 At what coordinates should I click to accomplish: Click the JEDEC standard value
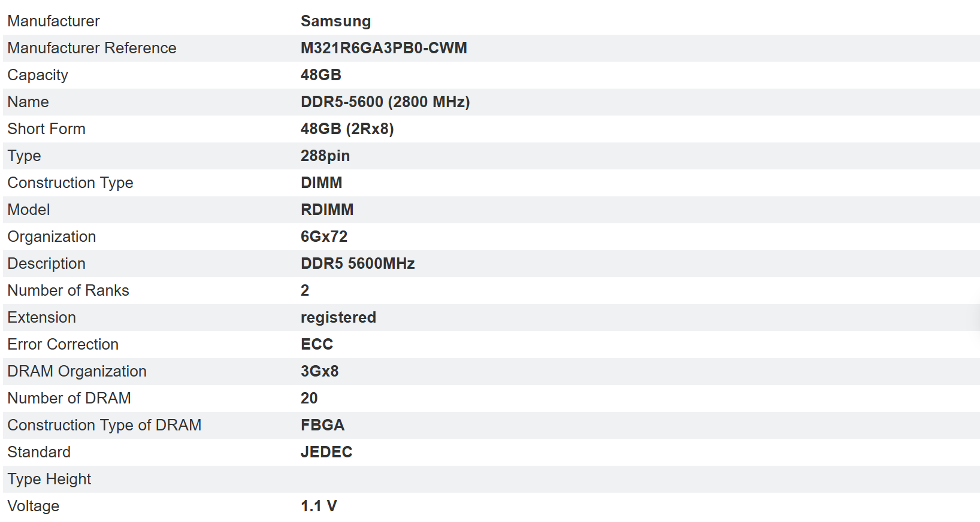326,453
